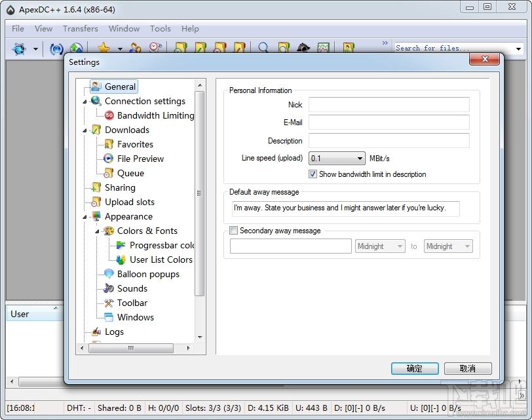532x420 pixels.
Task: Click the Nick input field
Action: (x=389, y=104)
